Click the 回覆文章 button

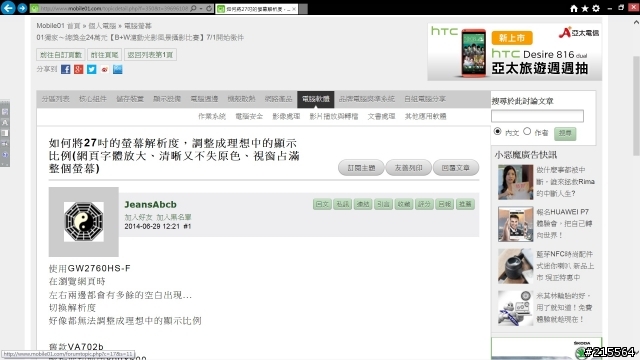click(x=456, y=168)
